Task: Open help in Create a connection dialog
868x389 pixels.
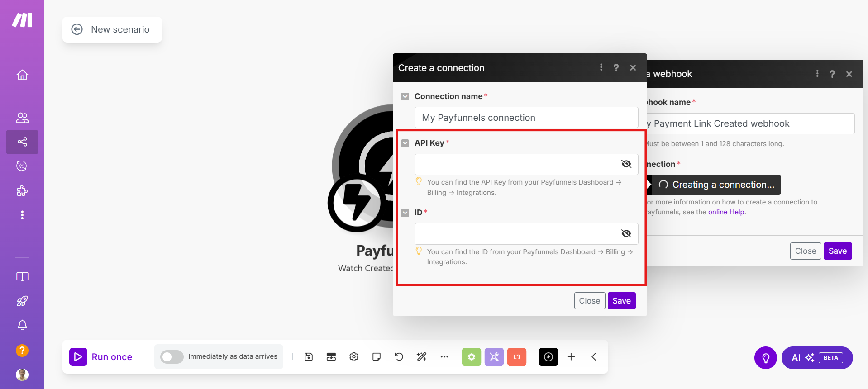Action: pos(616,67)
